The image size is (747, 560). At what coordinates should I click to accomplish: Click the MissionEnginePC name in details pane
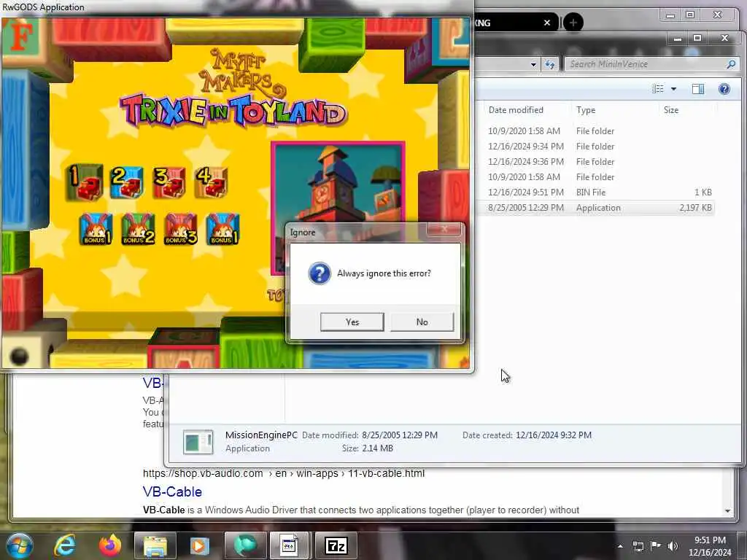click(x=261, y=435)
